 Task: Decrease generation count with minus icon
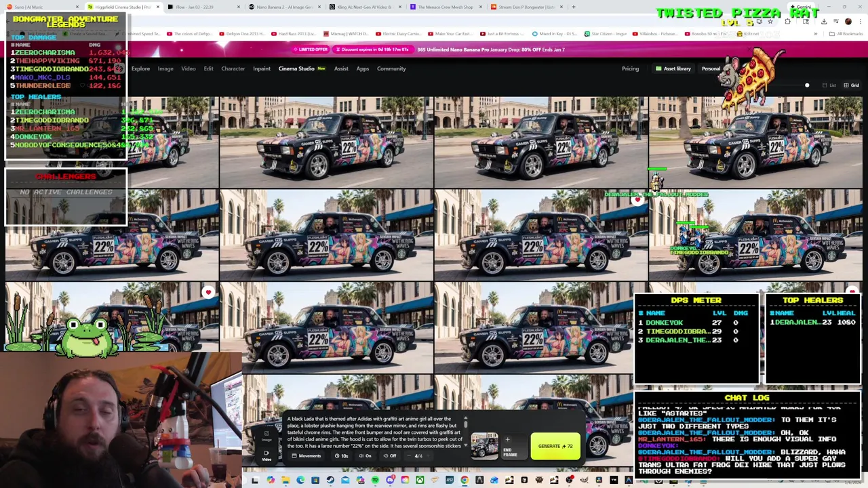pyautogui.click(x=409, y=455)
